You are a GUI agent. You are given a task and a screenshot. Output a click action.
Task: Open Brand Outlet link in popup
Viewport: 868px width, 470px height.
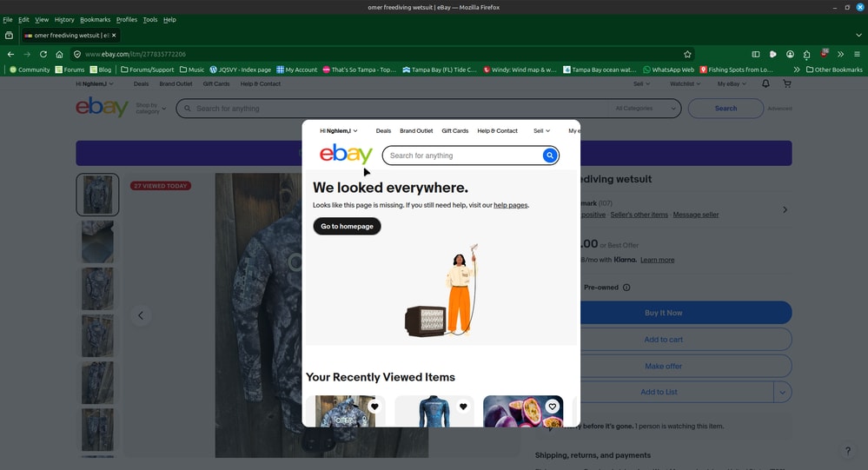416,131
